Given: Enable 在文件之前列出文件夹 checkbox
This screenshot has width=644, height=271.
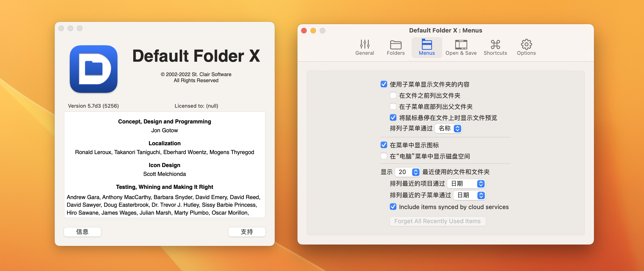Looking at the screenshot, I should [393, 95].
